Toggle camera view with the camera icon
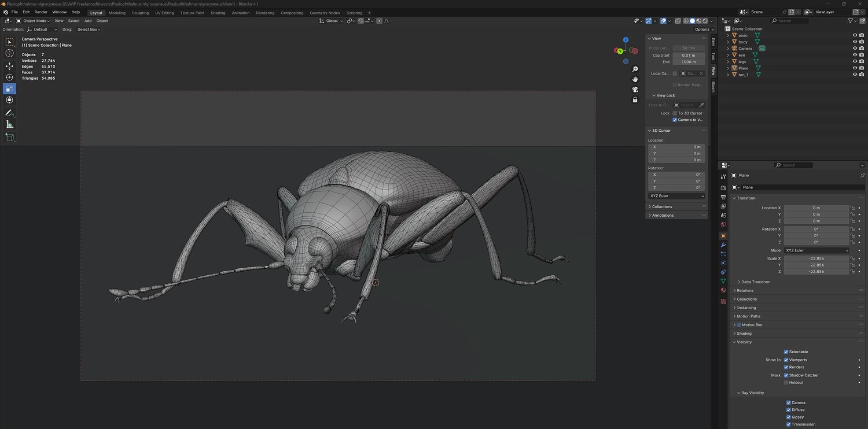The image size is (868, 429). pyautogui.click(x=635, y=89)
